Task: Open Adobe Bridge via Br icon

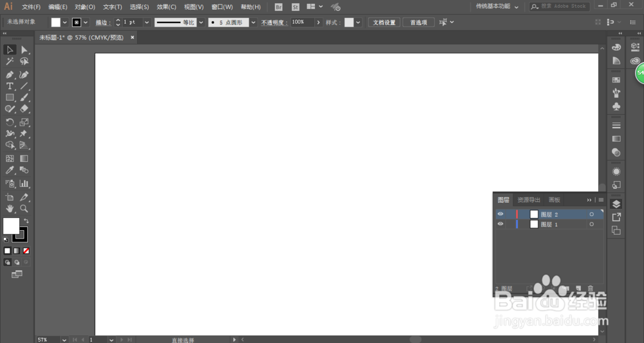Action: (278, 7)
